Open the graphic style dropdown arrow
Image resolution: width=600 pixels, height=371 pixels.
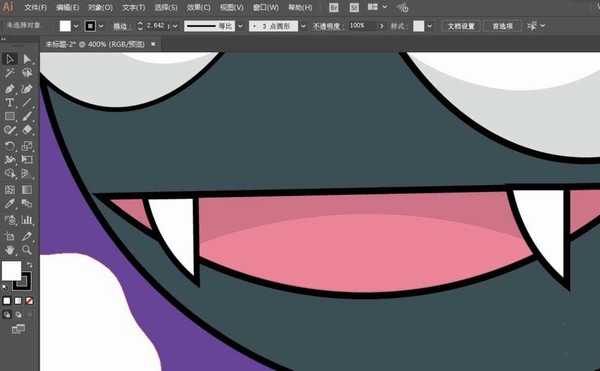(430, 26)
